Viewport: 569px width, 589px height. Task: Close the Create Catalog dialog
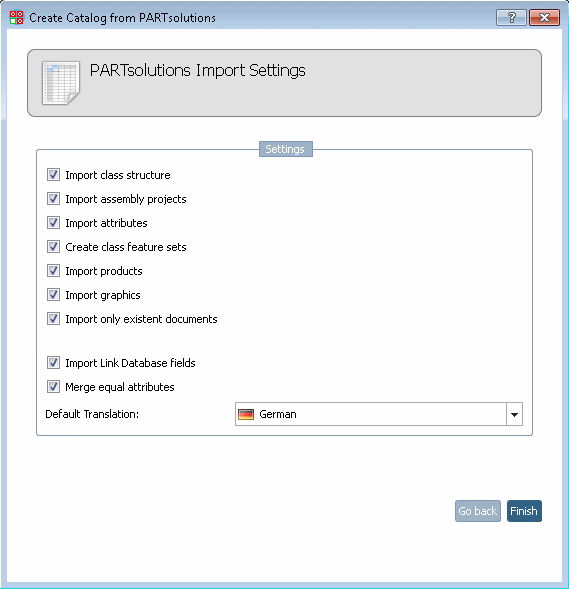coord(544,17)
